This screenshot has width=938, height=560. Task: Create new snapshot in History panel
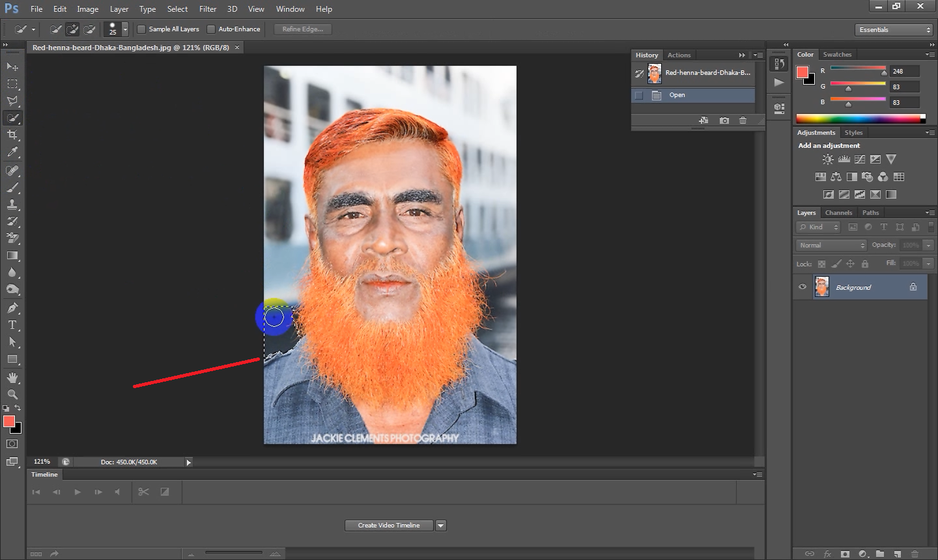(x=724, y=120)
